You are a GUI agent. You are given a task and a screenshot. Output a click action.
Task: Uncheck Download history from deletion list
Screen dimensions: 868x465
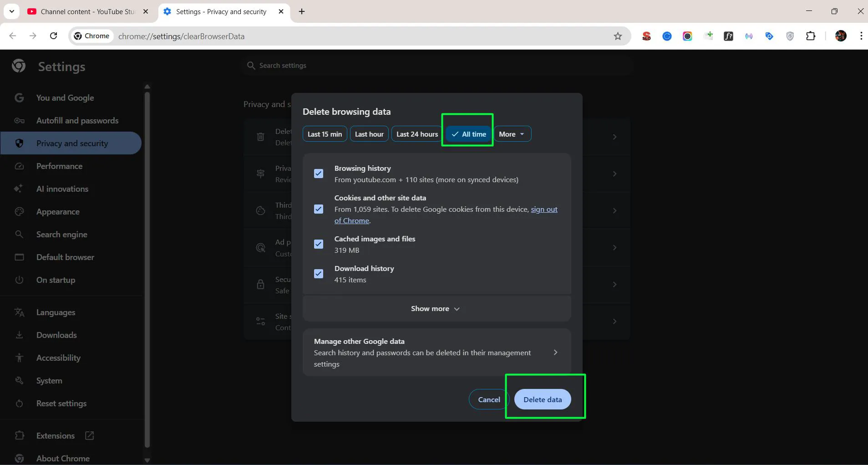318,273
